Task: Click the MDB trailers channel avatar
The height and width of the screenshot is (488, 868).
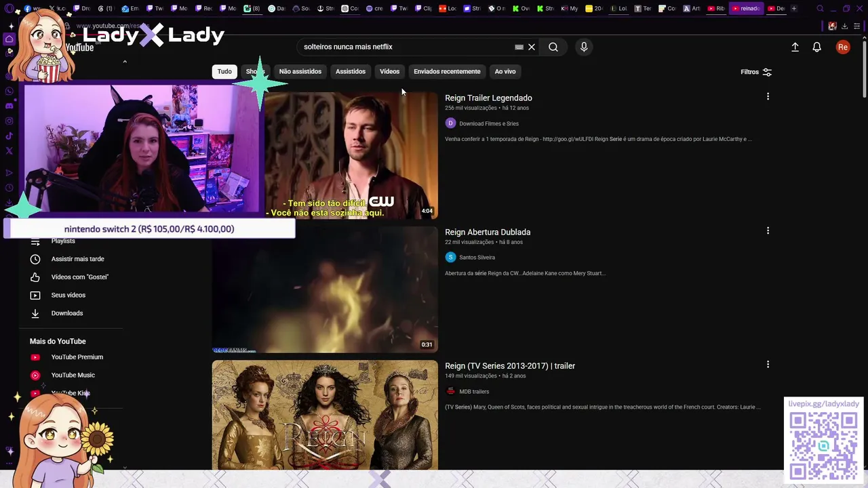Action: pos(450,391)
